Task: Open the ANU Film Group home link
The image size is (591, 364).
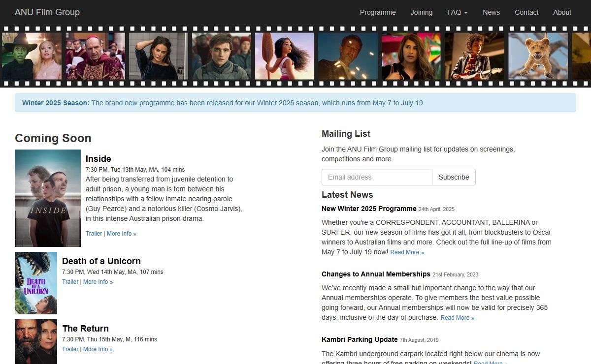Action: pyautogui.click(x=47, y=12)
